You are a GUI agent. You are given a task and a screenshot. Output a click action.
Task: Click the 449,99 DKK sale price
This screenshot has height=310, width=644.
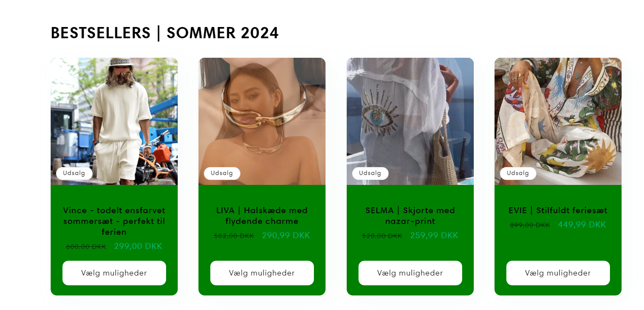582,225
